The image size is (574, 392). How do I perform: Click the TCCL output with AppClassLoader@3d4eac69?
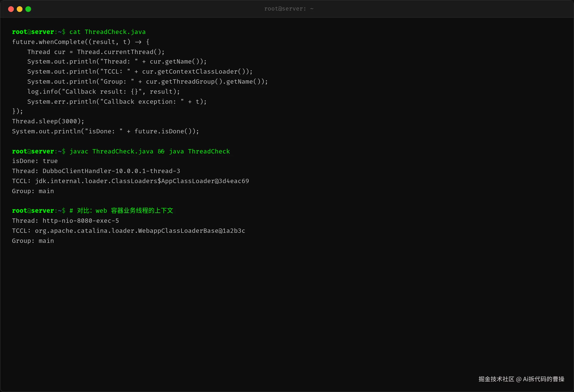click(130, 181)
